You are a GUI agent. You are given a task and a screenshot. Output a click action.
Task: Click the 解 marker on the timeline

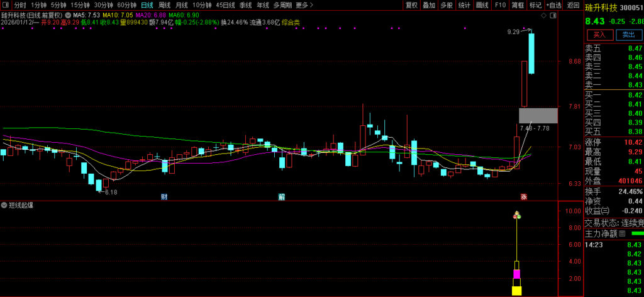(282, 196)
